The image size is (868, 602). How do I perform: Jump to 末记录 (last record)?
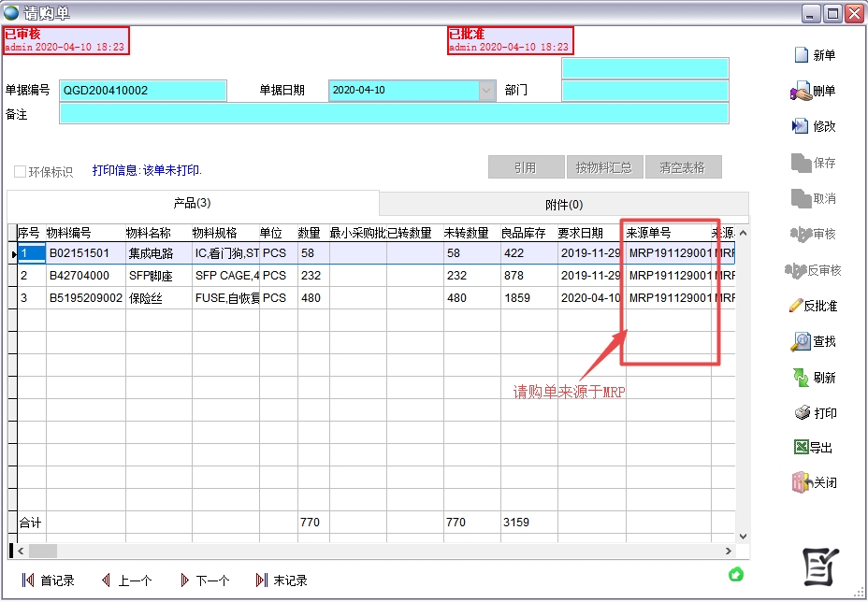pos(263,580)
